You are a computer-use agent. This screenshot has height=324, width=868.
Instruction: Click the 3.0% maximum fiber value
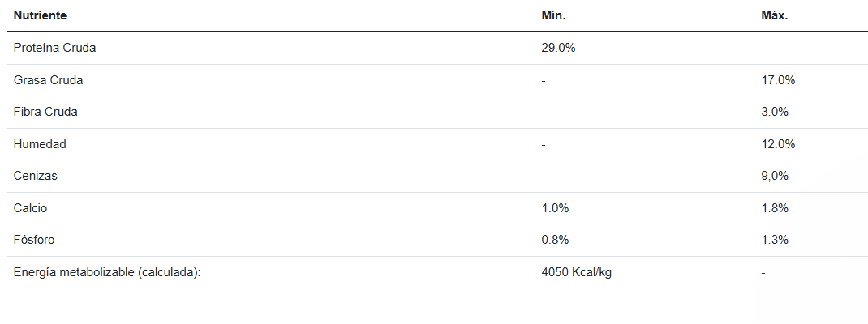775,112
